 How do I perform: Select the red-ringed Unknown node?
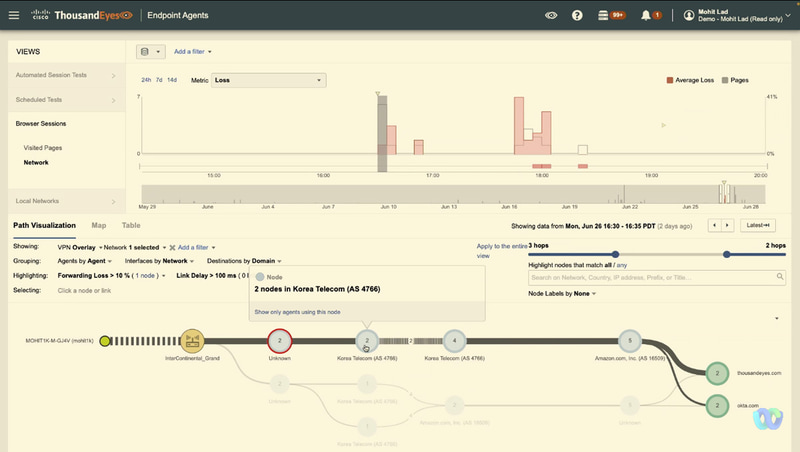coord(280,341)
